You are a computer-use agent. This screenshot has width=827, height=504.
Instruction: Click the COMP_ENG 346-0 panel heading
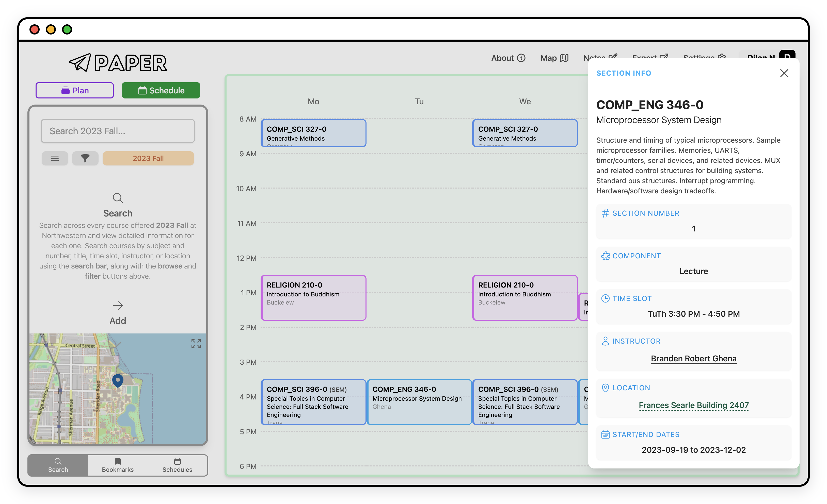click(x=649, y=105)
